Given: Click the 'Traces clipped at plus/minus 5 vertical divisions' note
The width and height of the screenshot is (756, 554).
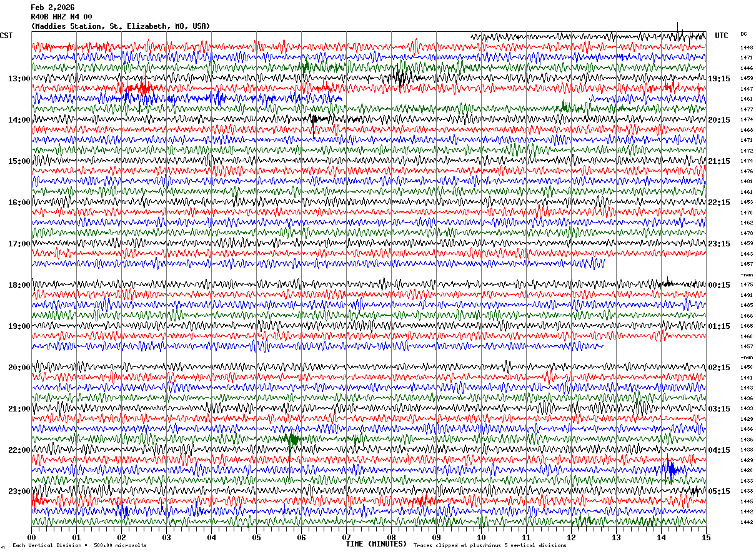Looking at the screenshot, I should pyautogui.click(x=490, y=545).
